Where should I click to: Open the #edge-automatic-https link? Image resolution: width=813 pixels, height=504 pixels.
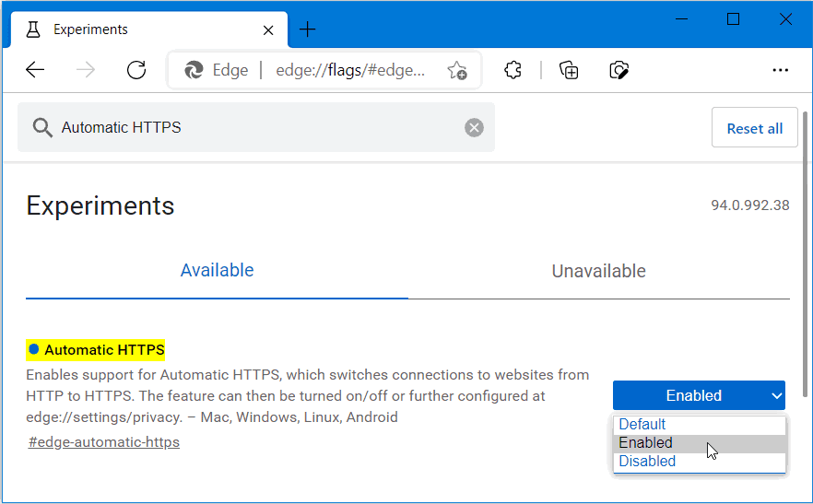tap(104, 442)
